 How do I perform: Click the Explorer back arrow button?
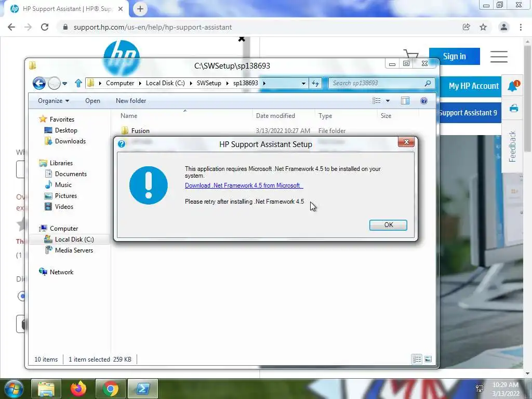pos(39,83)
